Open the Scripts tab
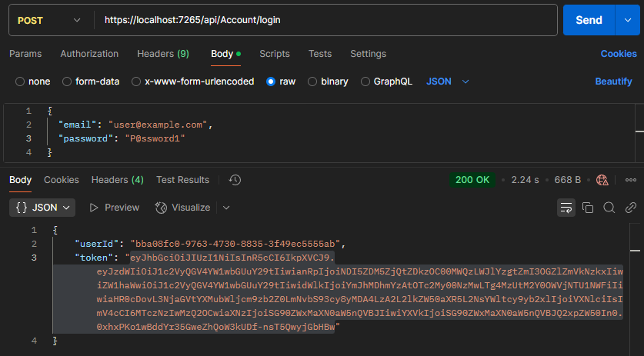 click(x=275, y=54)
